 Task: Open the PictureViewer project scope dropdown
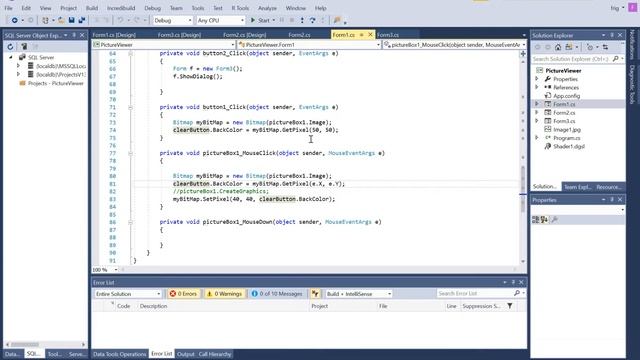pyautogui.click(x=164, y=45)
